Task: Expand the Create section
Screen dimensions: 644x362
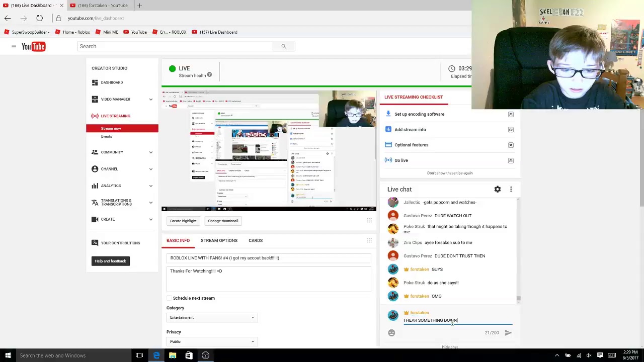Action: pyautogui.click(x=150, y=219)
